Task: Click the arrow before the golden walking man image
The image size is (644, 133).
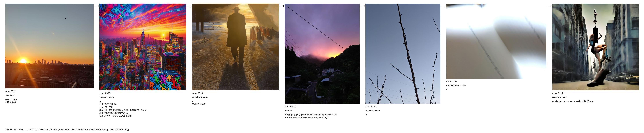Action: coord(189,6)
